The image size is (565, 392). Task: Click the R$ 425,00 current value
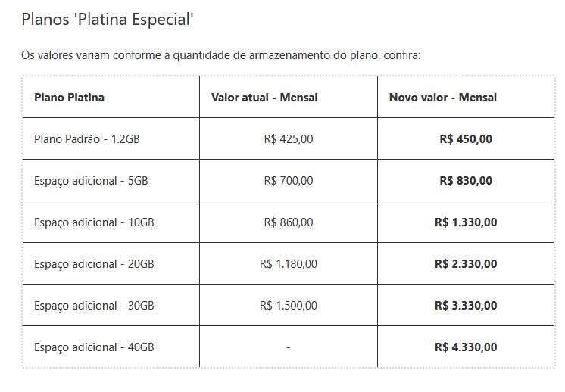tap(289, 139)
